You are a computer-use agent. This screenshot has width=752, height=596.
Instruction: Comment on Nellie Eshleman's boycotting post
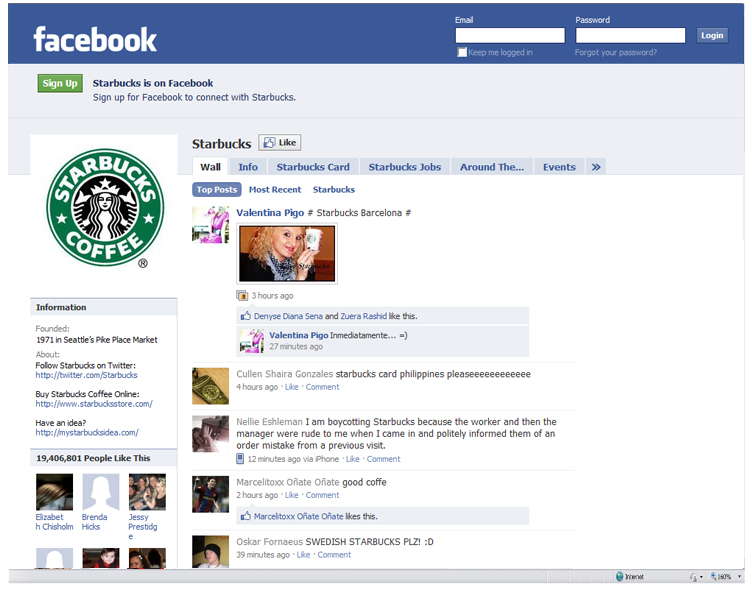[x=383, y=459]
